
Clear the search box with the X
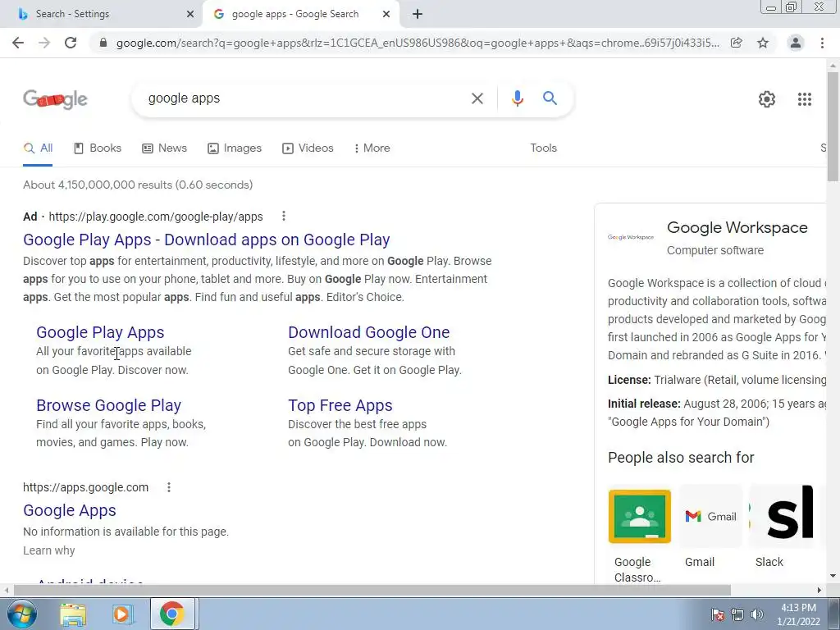tap(477, 98)
